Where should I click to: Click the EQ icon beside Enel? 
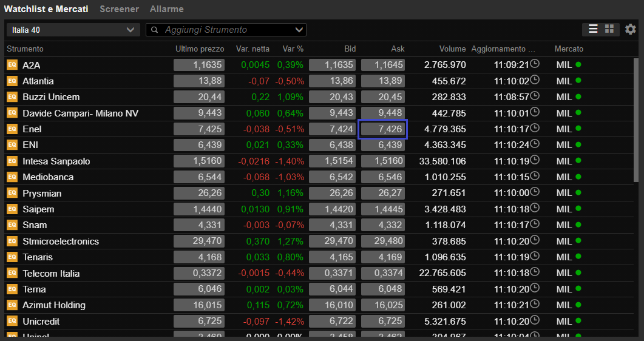tap(12, 129)
